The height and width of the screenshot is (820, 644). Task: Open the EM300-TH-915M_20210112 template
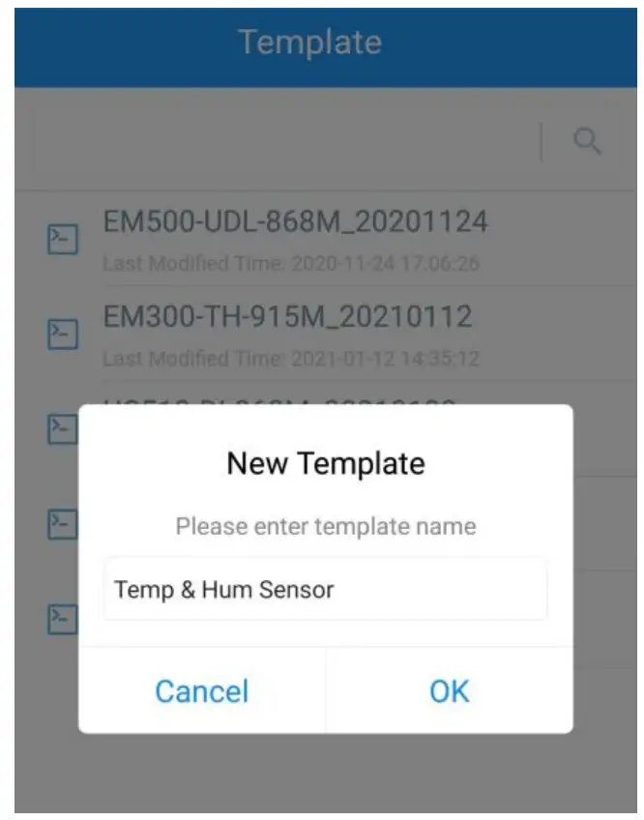coord(288,317)
